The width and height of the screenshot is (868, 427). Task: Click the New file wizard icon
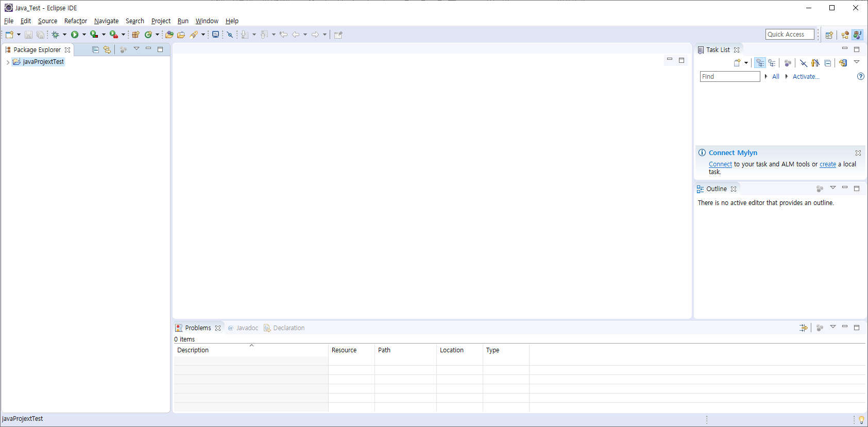pyautogui.click(x=9, y=35)
